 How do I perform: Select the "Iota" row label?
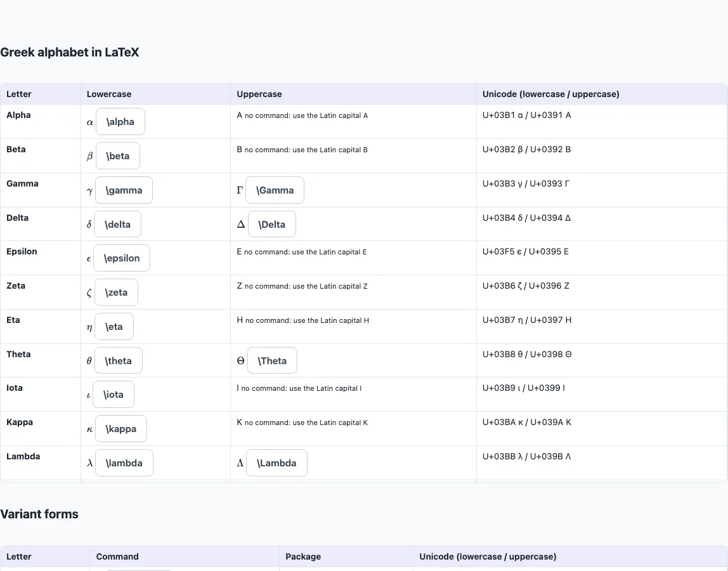[x=15, y=388]
